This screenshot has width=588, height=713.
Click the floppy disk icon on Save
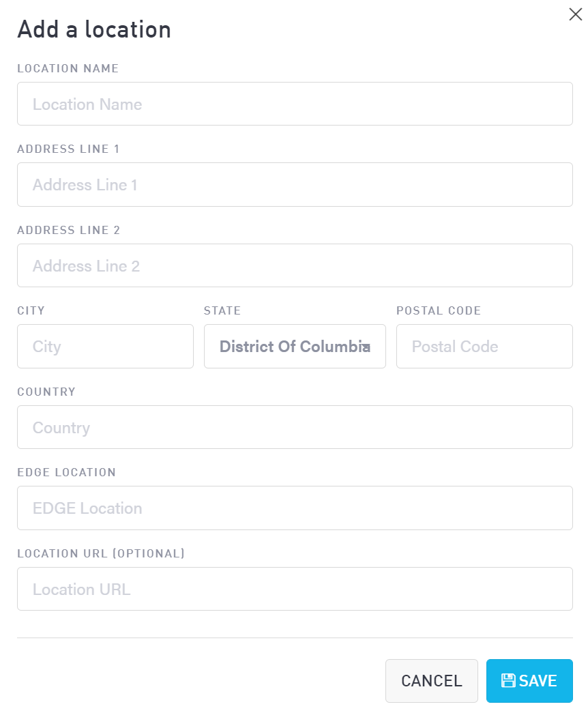pos(508,680)
